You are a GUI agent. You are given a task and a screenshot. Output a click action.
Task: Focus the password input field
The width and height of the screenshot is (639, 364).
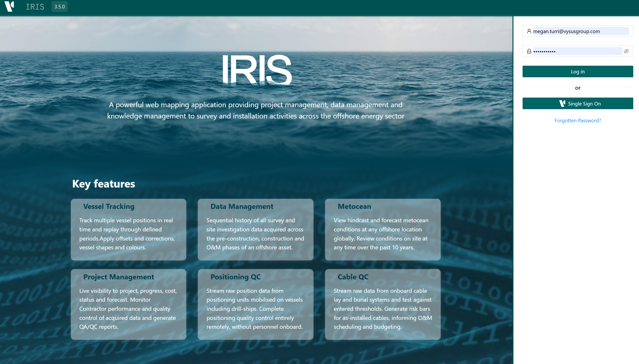pos(578,51)
